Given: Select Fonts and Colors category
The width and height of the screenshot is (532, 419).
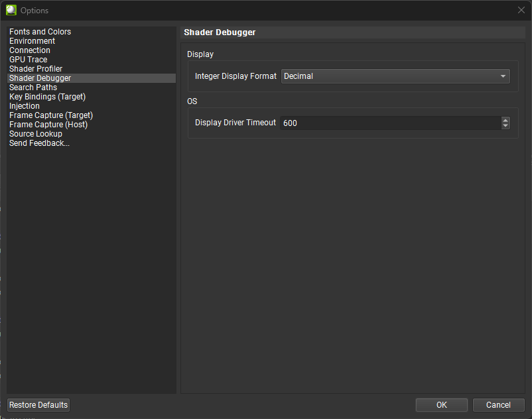Looking at the screenshot, I should [40, 31].
